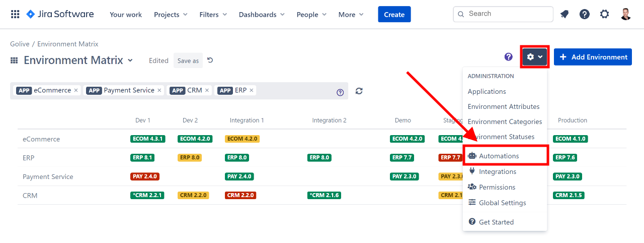644x243 pixels.
Task: Open the app switcher grid icon
Action: pos(15,14)
